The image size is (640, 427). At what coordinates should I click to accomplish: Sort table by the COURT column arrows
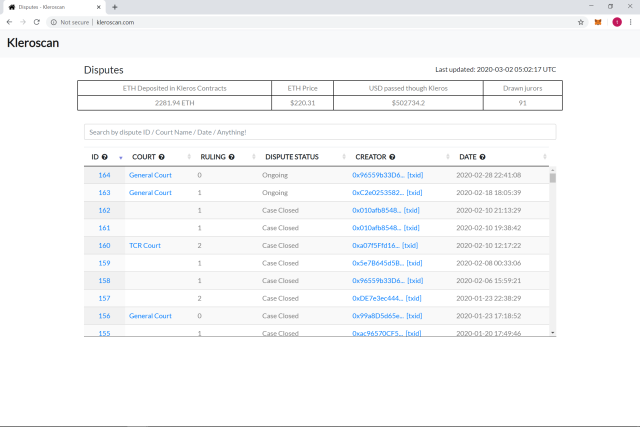point(189,157)
